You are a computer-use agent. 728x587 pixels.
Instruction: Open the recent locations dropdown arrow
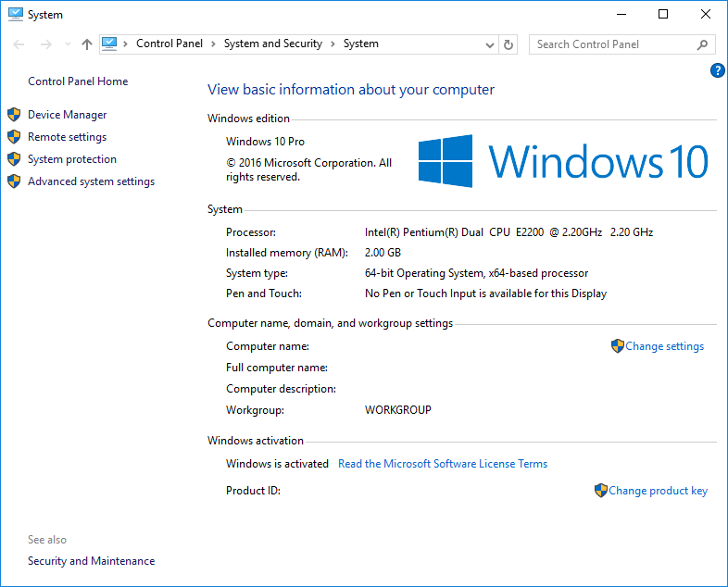tap(68, 44)
